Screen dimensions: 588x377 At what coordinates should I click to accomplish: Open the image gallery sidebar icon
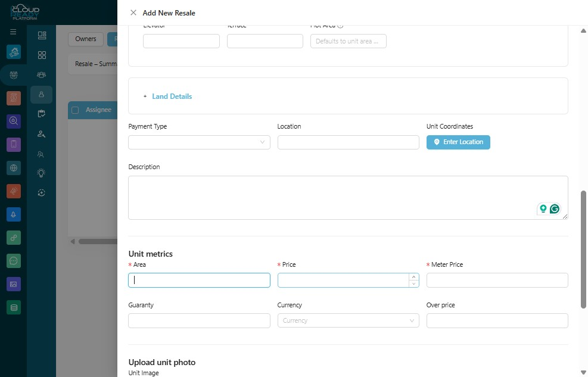14,284
